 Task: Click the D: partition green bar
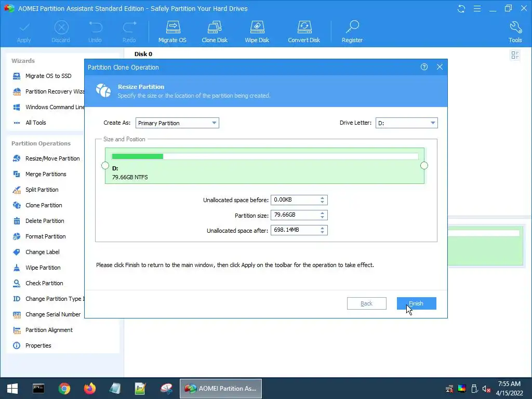coord(264,166)
